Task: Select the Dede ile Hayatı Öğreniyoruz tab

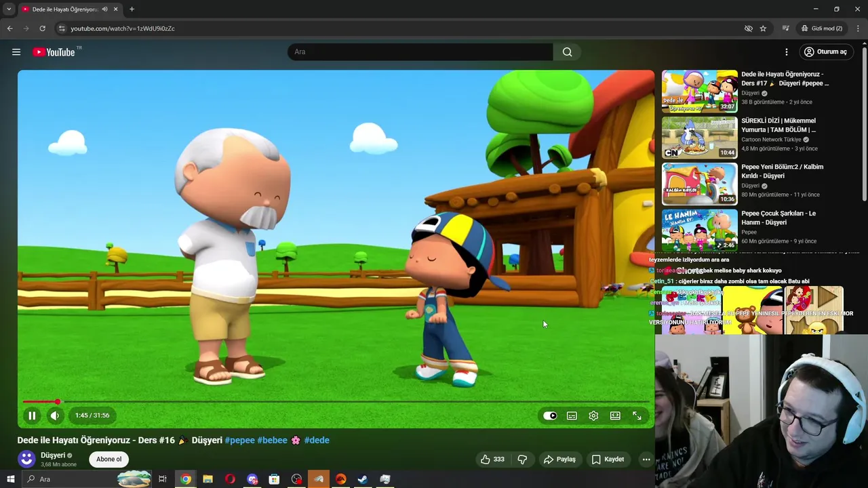Action: pos(64,9)
